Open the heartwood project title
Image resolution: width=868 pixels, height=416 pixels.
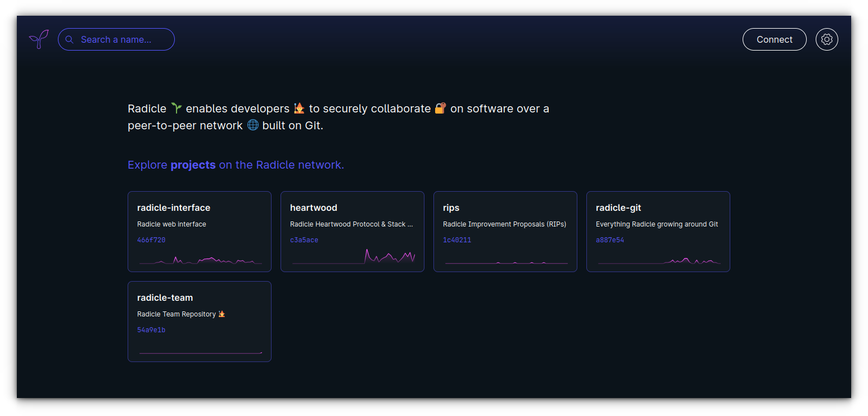pyautogui.click(x=314, y=207)
